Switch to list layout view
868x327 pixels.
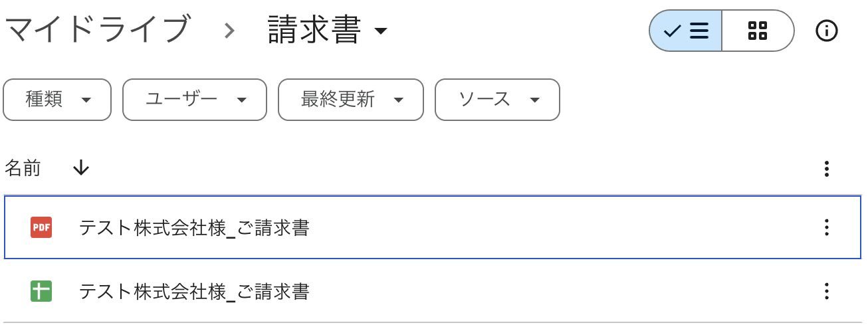coord(686,31)
